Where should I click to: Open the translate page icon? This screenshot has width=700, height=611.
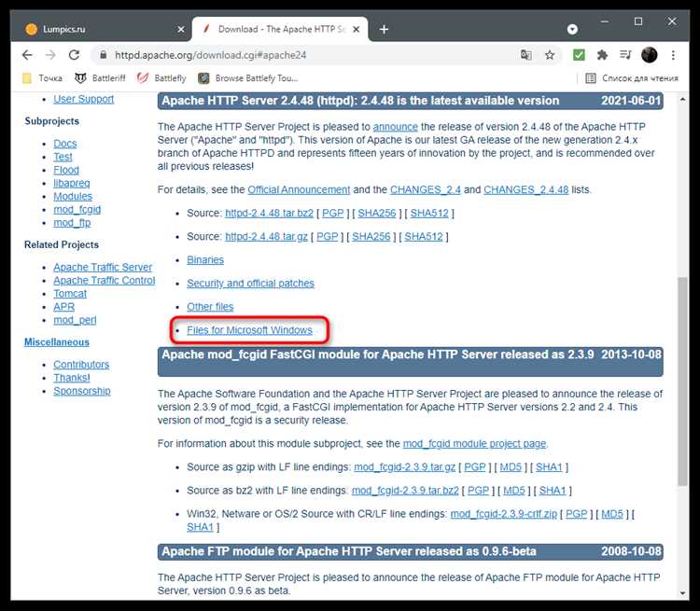pyautogui.click(x=525, y=55)
